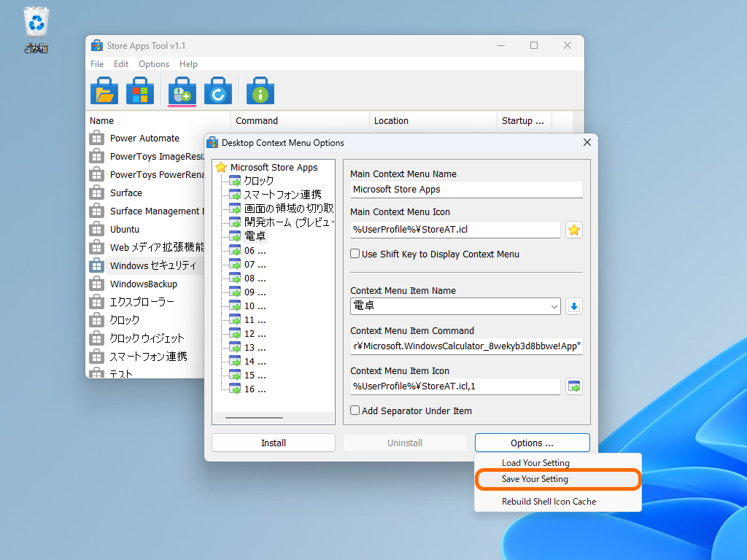The width and height of the screenshot is (747, 560).
Task: Open the Help menu
Action: point(188,64)
